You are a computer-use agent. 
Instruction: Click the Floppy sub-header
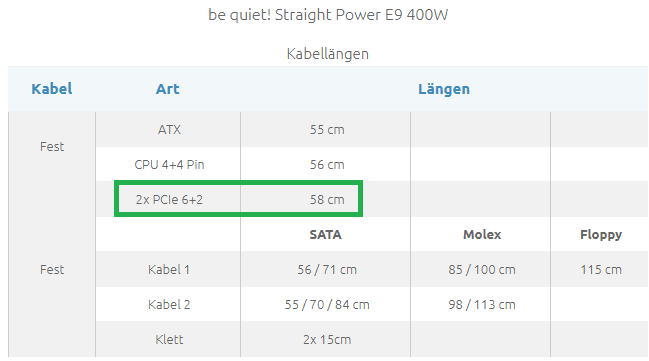tap(601, 235)
